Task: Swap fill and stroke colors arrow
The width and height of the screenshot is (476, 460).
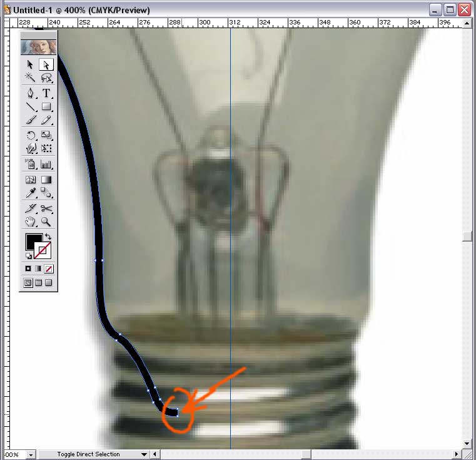Action: 48,237
